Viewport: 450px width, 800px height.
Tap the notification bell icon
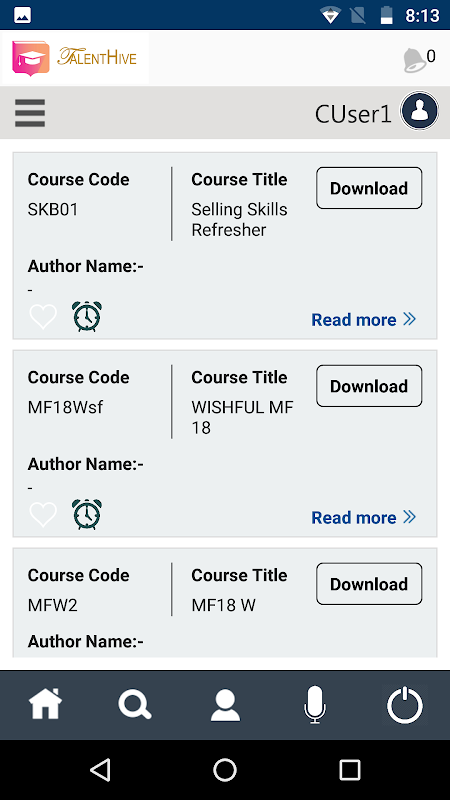coord(414,60)
